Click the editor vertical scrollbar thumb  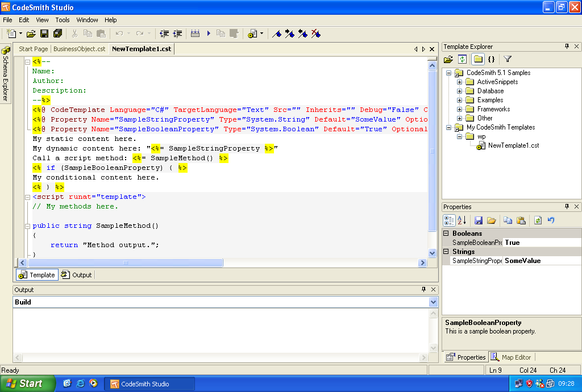coord(432,151)
